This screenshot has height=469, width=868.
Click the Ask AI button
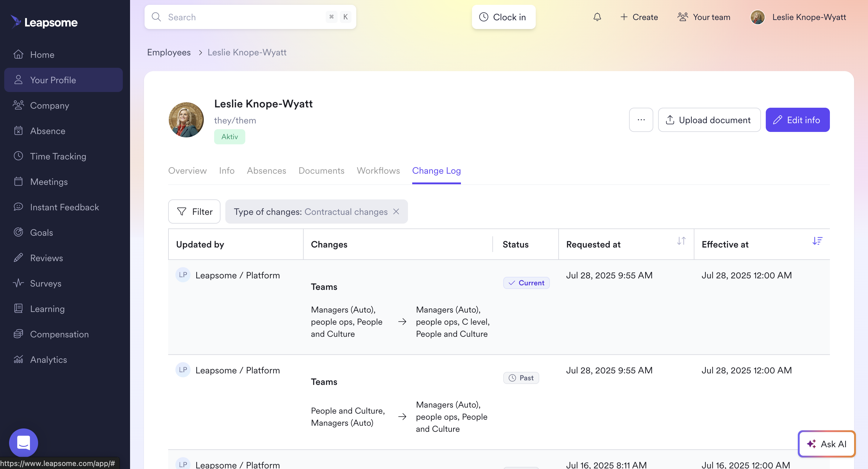[826, 444]
